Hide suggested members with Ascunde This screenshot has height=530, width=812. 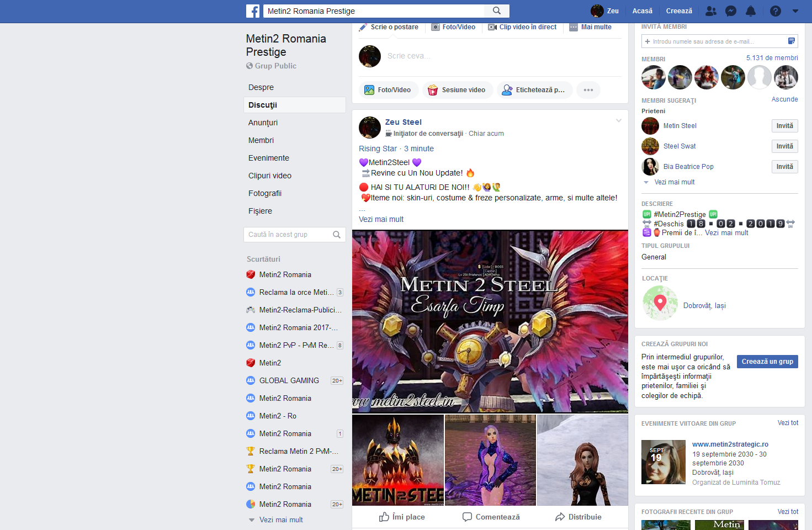point(785,99)
